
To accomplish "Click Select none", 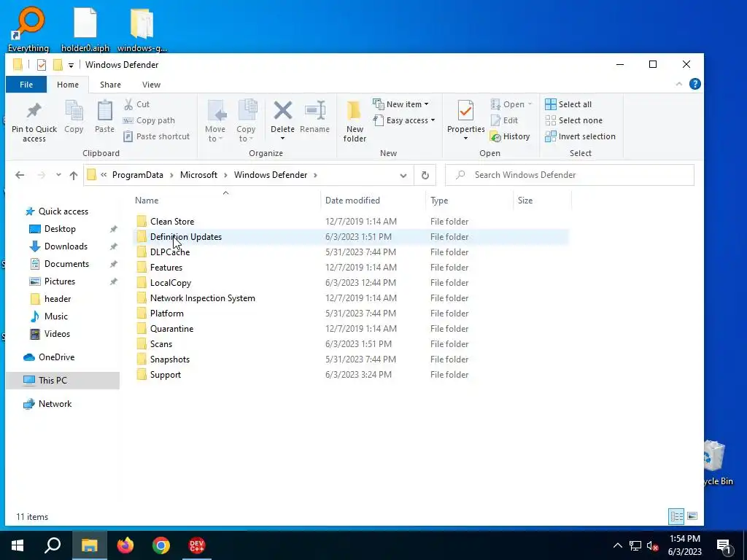I will point(573,120).
